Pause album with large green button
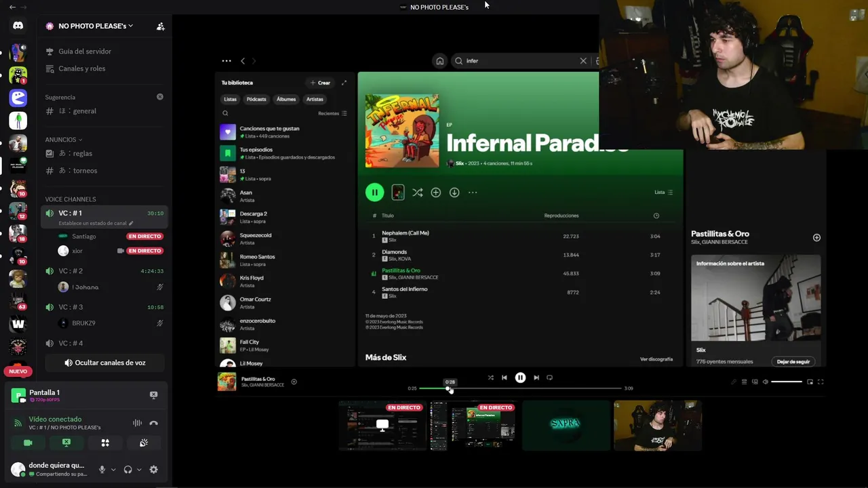 point(374,192)
